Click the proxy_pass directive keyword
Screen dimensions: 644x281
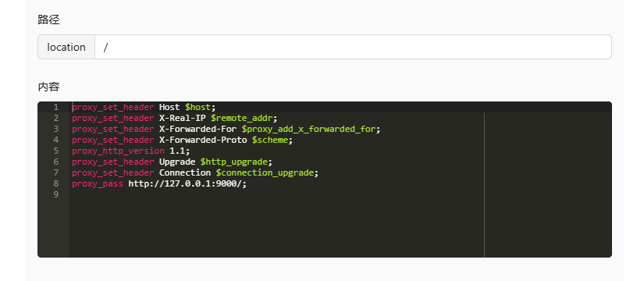tap(98, 183)
